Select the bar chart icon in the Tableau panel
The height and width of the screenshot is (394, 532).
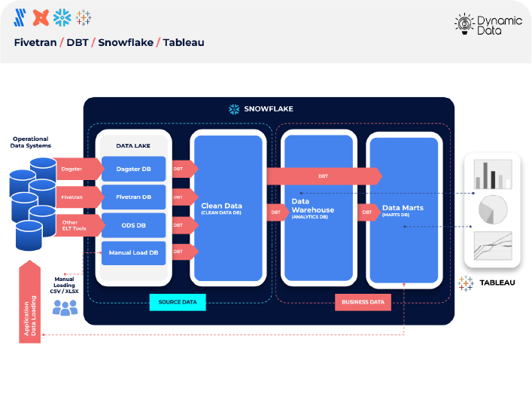point(492,174)
